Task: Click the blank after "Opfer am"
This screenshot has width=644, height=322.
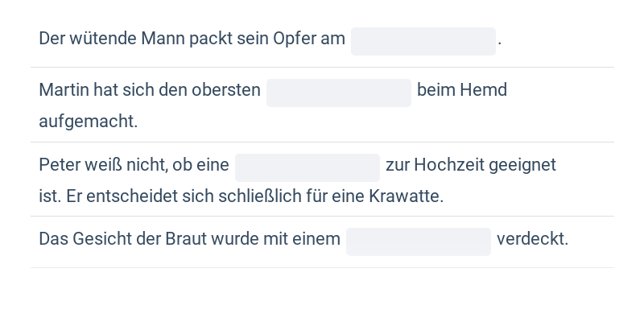Action: pyautogui.click(x=423, y=41)
